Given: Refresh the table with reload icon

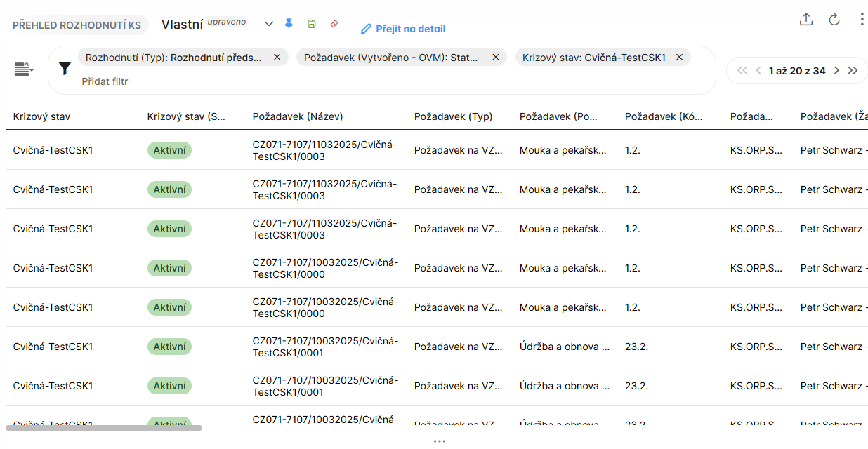Looking at the screenshot, I should pos(834,20).
